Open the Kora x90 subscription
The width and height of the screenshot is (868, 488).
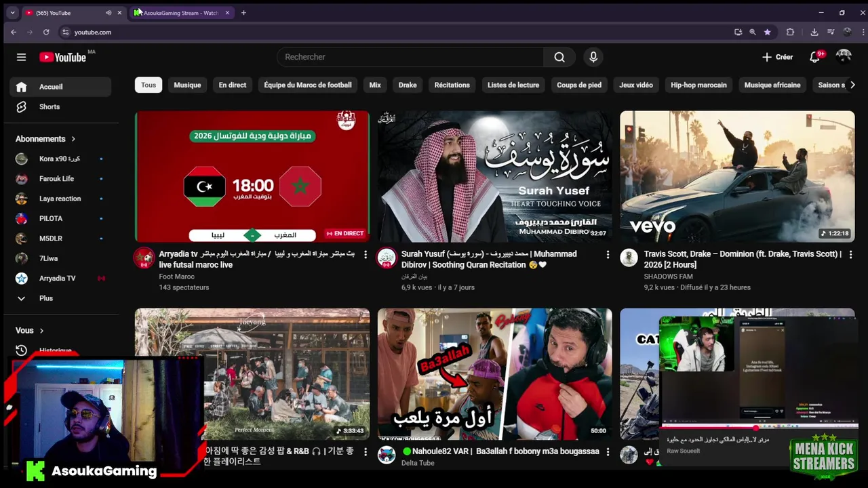click(x=60, y=159)
